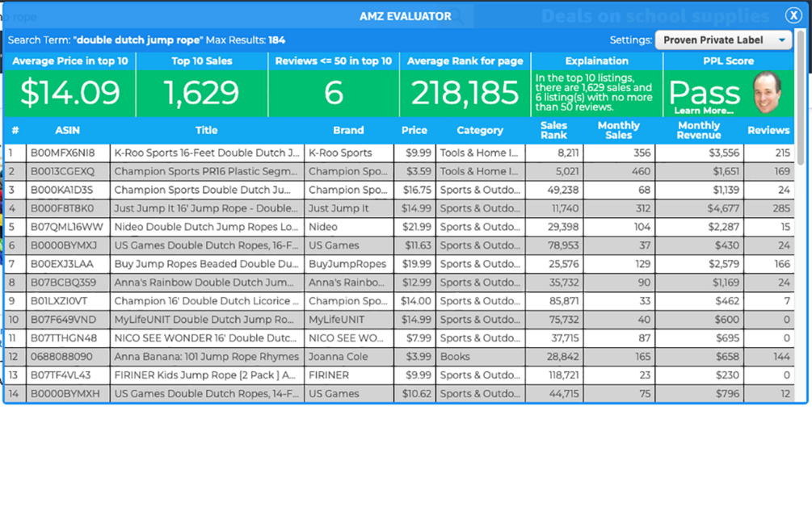Click title Buy Jump Ropes Beaded Double Du...

tap(206, 264)
